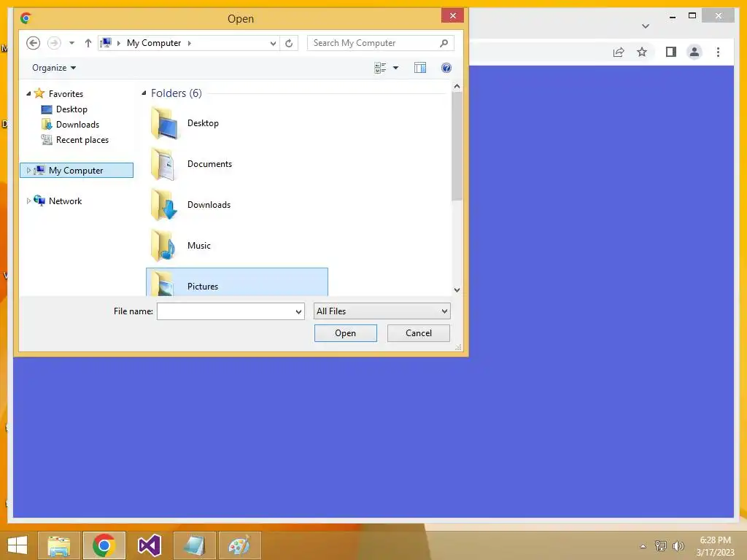Click the file list vertical scrollbar thumb
Image resolution: width=747 pixels, height=560 pixels.
tap(457, 146)
